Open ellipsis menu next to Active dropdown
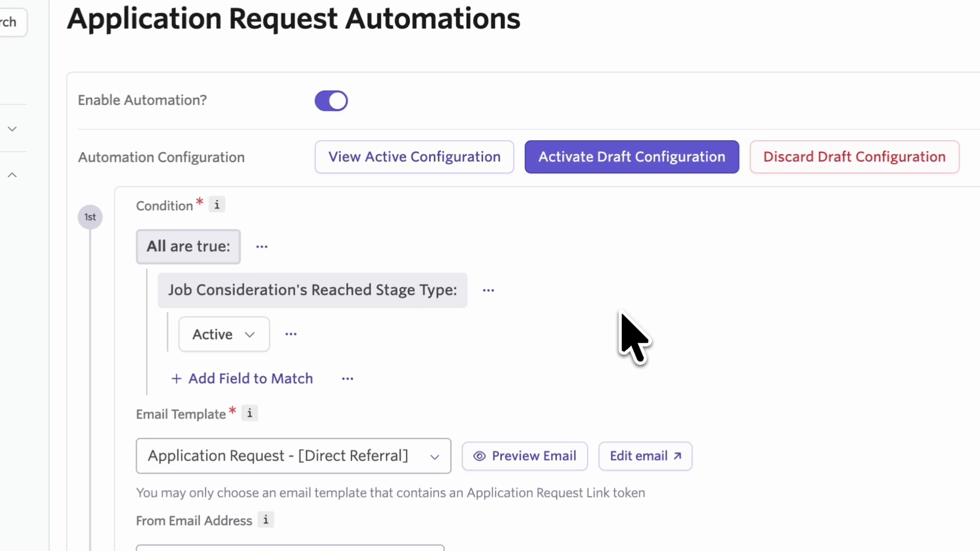Viewport: 980px width, 551px height. click(x=291, y=334)
